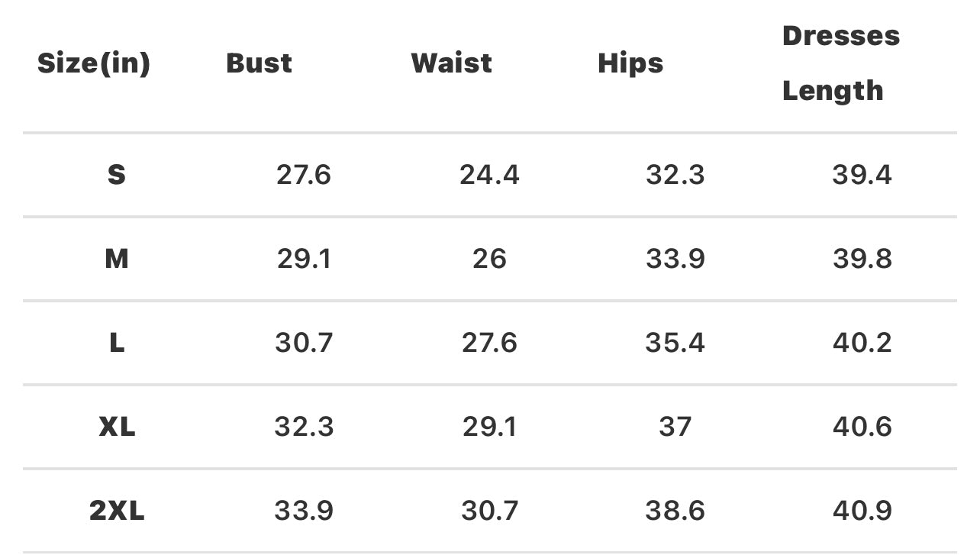Click the M size row label
Viewport: 980px width, 555px height.
[x=116, y=260]
